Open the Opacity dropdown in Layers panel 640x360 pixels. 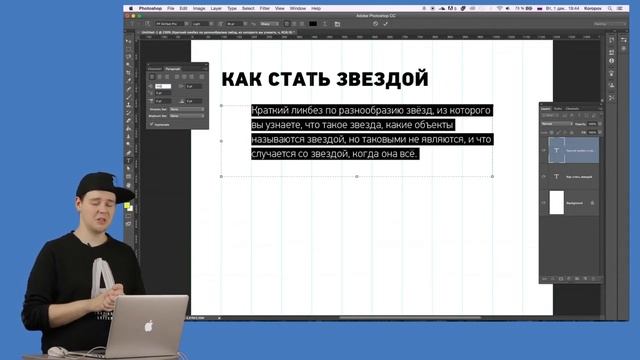click(599, 124)
